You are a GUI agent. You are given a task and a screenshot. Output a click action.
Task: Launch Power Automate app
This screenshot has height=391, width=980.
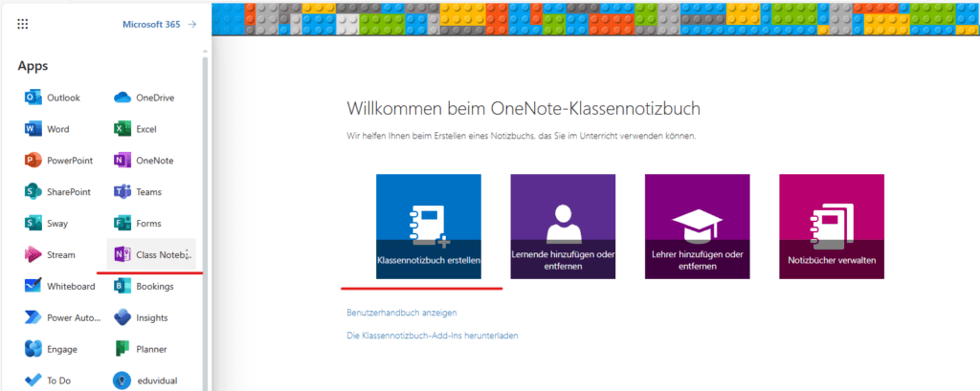click(62, 317)
